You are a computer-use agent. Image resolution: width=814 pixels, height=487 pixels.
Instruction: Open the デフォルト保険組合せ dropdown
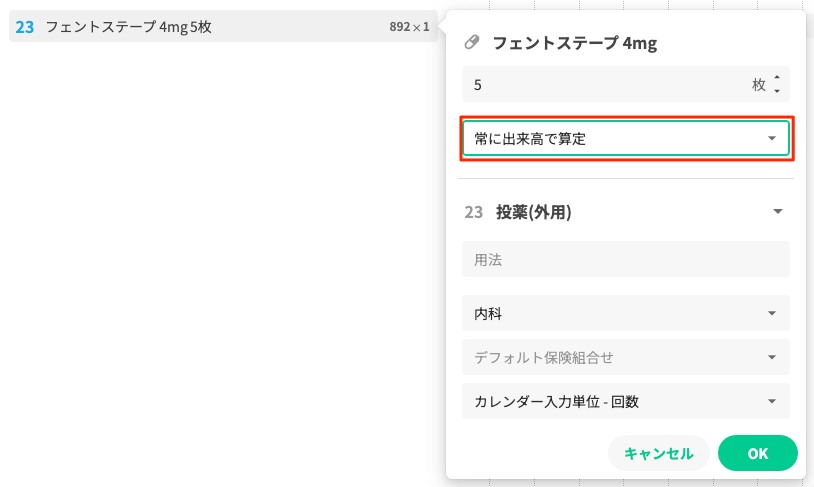pos(626,357)
